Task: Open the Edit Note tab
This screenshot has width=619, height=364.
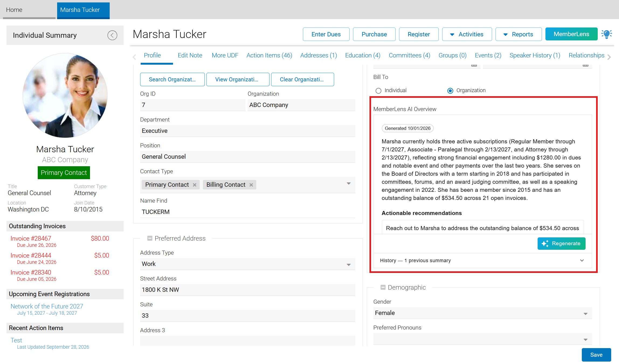Action: [190, 55]
